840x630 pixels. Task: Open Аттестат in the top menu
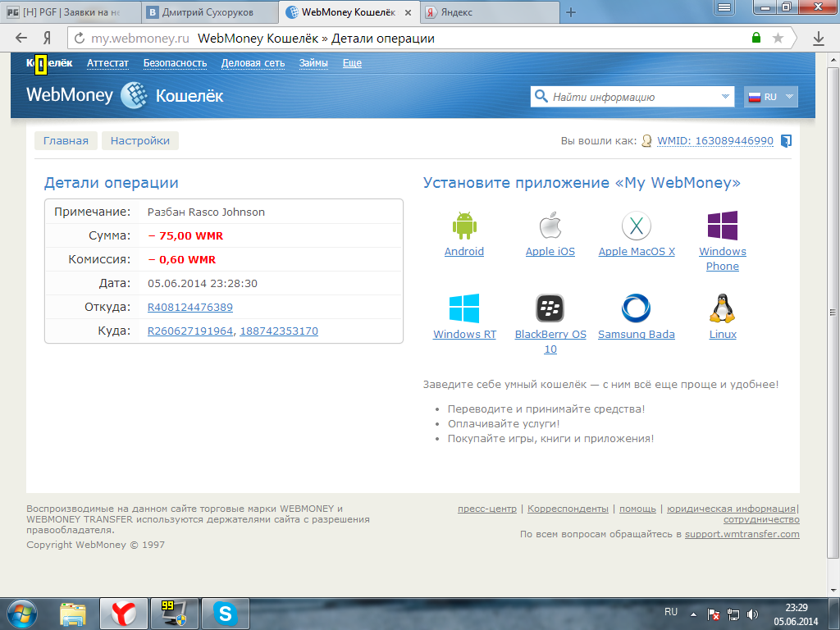coord(107,63)
